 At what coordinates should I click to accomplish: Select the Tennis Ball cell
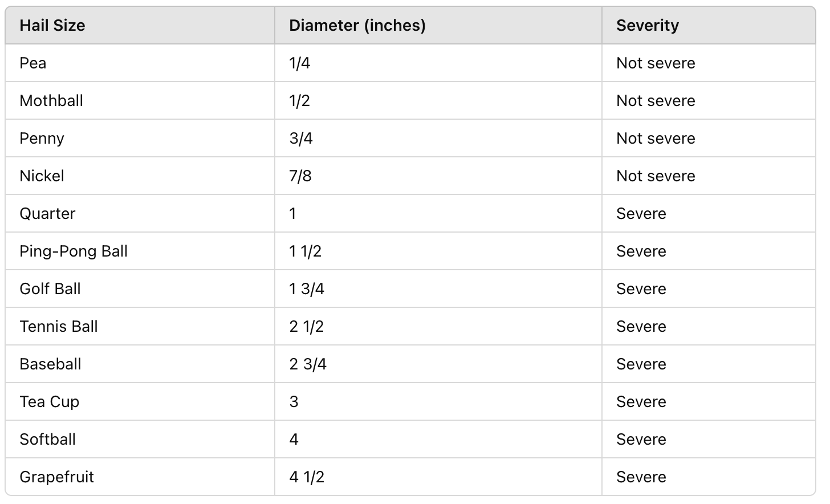coord(140,326)
